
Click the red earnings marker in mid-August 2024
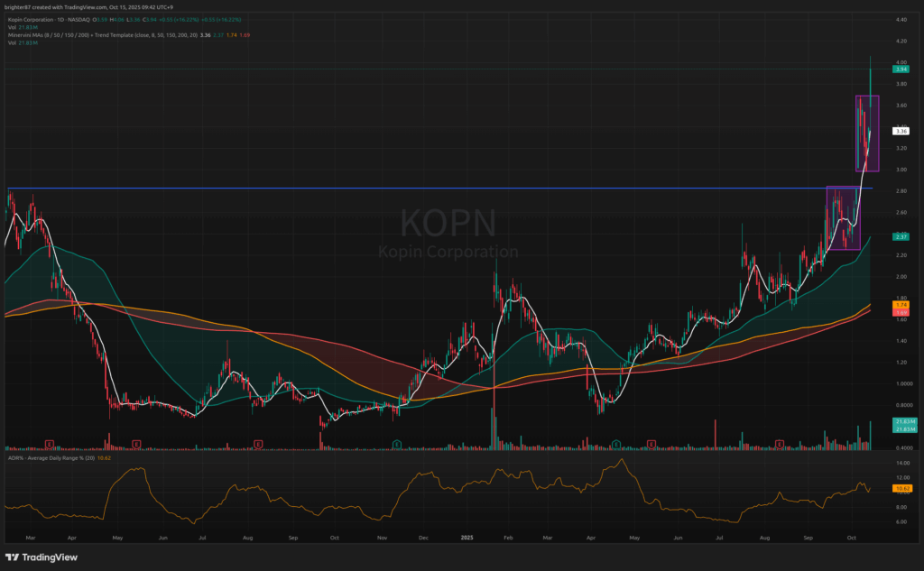258,444
